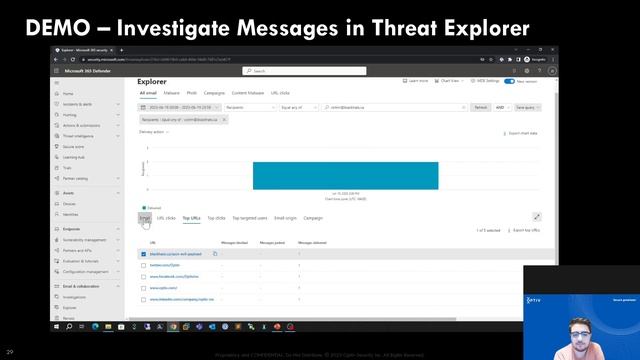640x360 pixels.
Task: Switch to the Content Malware tab
Action: pos(248,93)
